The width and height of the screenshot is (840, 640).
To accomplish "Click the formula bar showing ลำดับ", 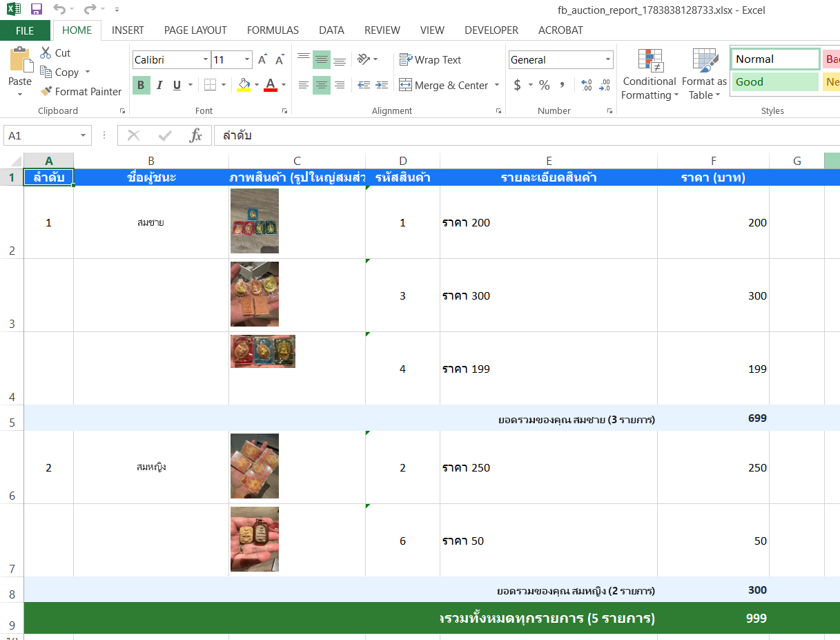I will pyautogui.click(x=527, y=135).
